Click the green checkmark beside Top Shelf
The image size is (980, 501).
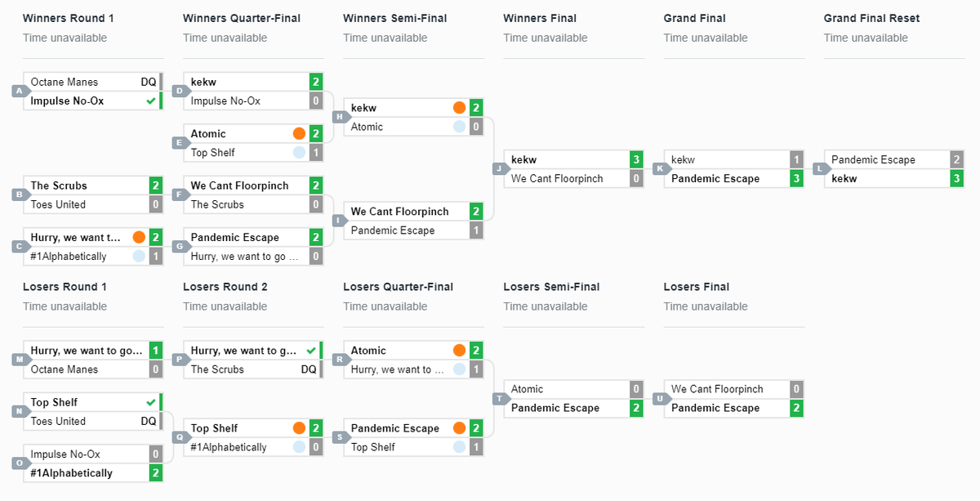click(150, 402)
